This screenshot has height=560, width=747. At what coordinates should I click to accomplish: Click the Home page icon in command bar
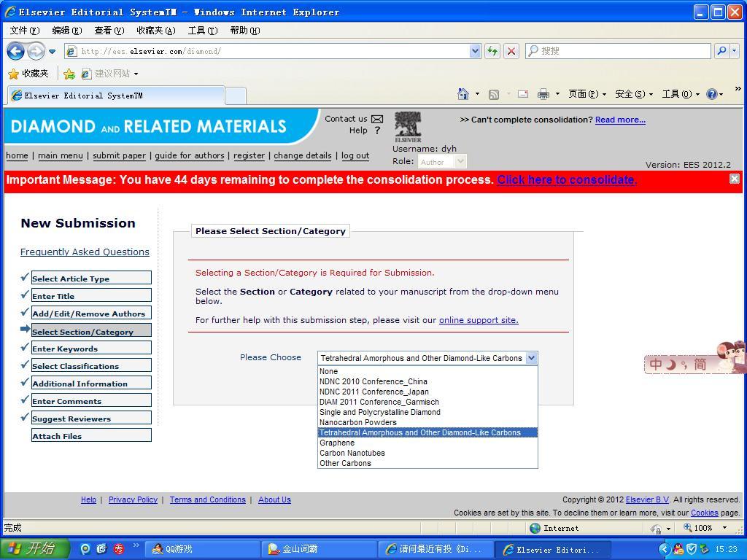(463, 94)
